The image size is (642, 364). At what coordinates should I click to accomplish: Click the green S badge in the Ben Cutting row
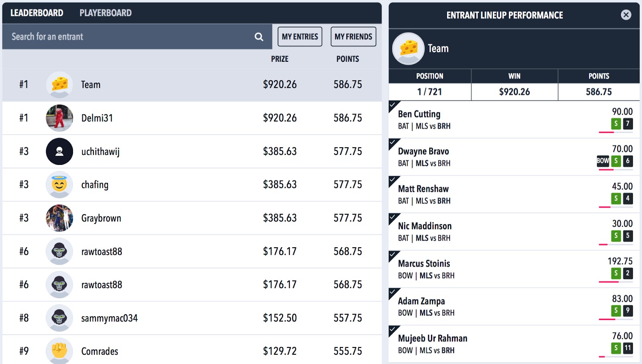616,124
